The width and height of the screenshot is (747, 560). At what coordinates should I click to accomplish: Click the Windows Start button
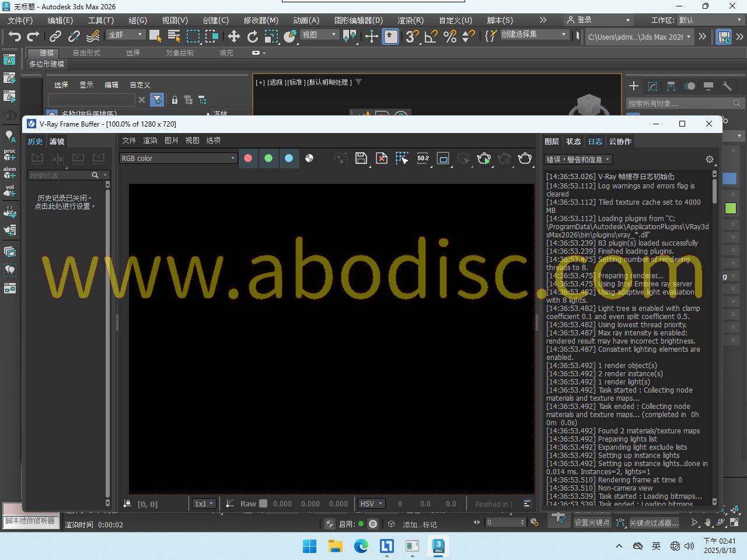[309, 546]
